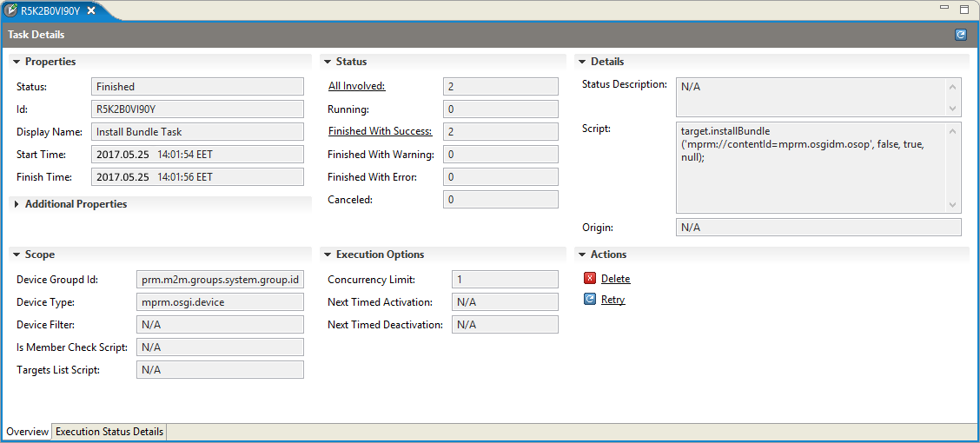Collapse the Execution Options section
Viewport: 980px width, 443px height.
point(328,255)
